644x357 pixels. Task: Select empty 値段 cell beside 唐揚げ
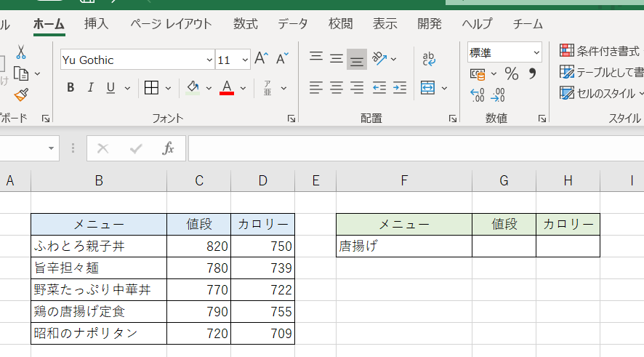[x=504, y=246]
